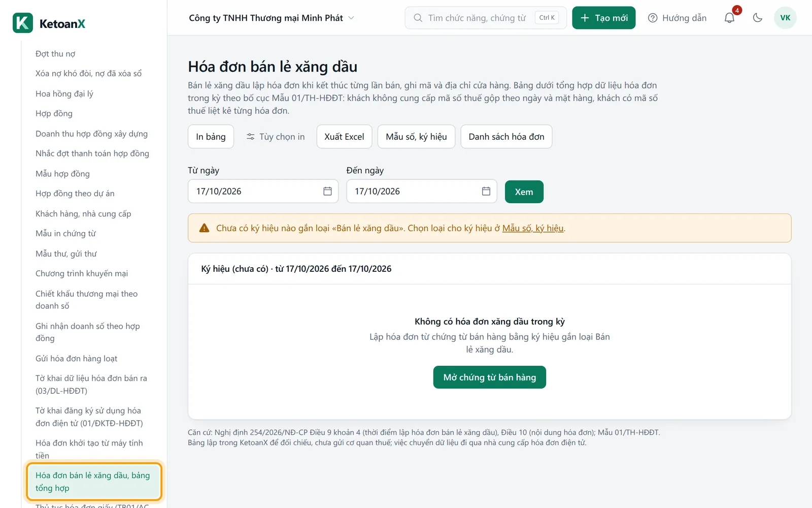812x508 pixels.
Task: Select Hợp đồng in sidebar
Action: (x=54, y=113)
